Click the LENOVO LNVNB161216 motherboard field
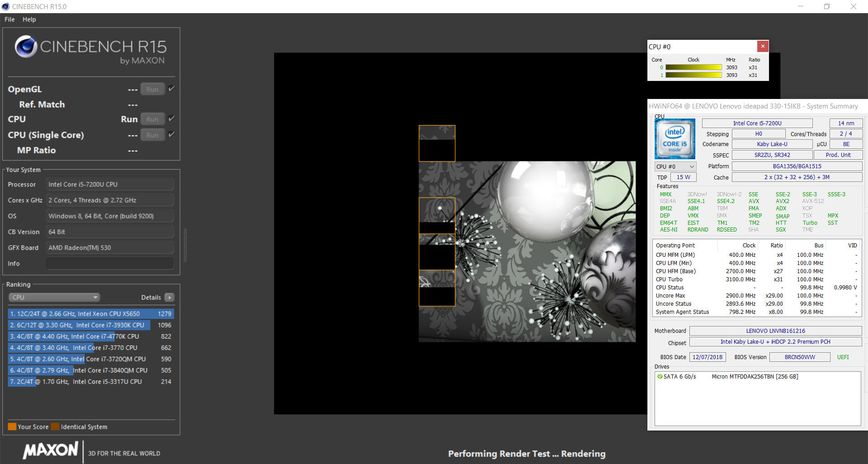 [x=775, y=331]
